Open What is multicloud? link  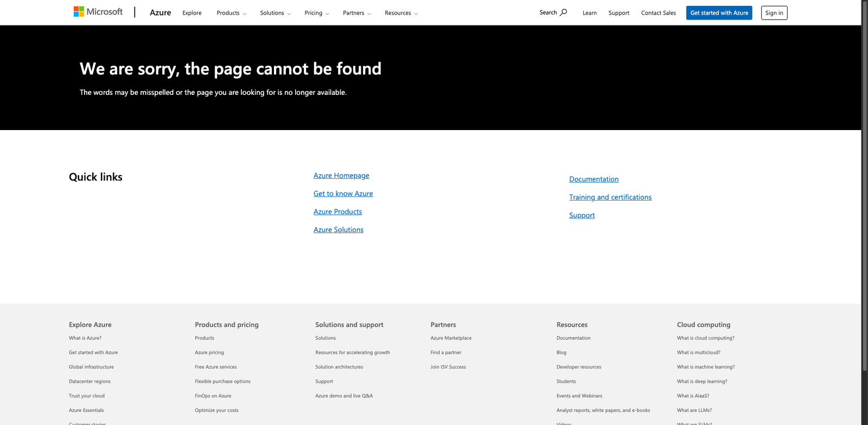pos(699,352)
